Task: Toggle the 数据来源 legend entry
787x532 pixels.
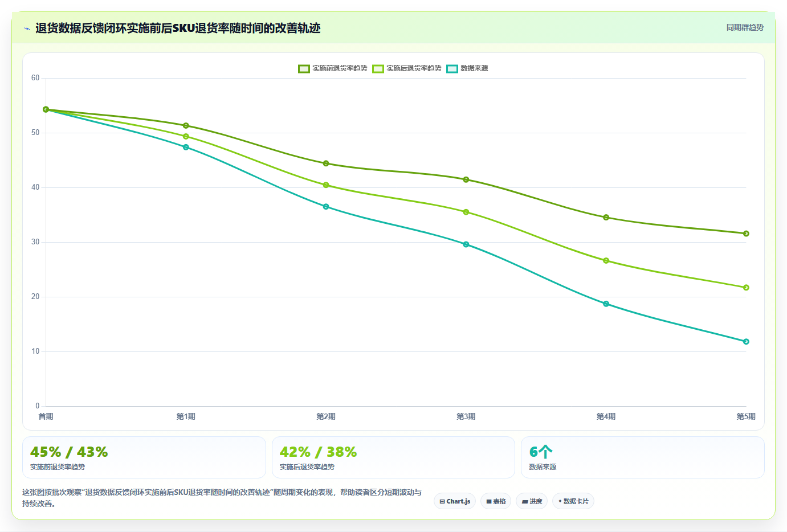Action: pos(467,68)
